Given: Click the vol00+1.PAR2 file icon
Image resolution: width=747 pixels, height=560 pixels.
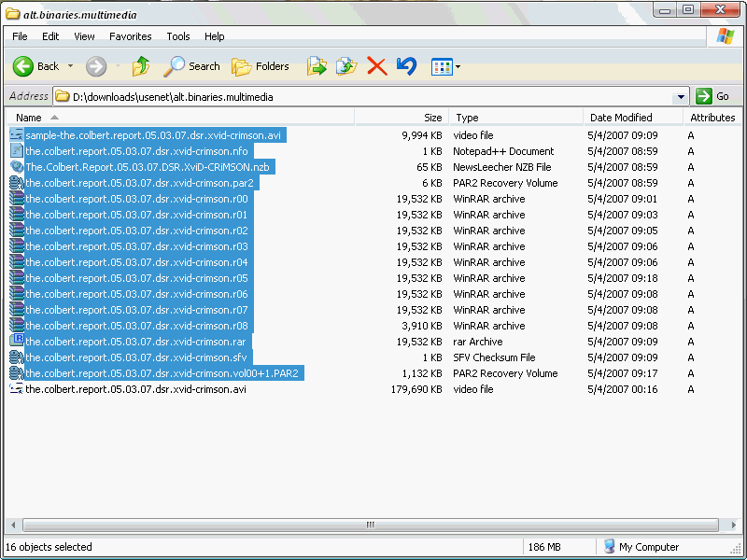Looking at the screenshot, I should pos(17,372).
